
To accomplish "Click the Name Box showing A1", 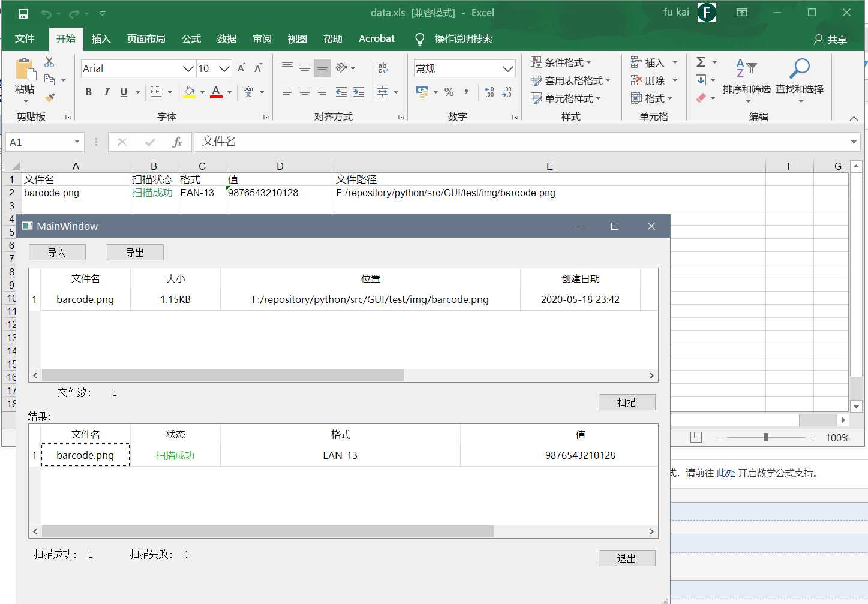I will tap(45, 142).
